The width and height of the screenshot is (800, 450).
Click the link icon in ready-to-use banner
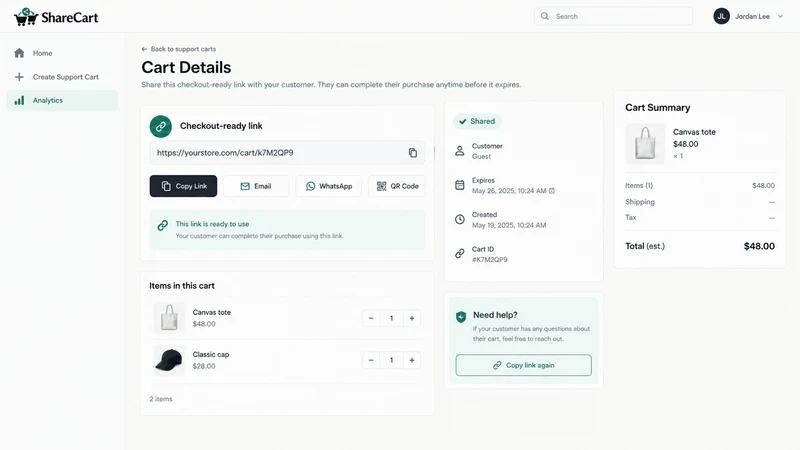click(x=163, y=225)
